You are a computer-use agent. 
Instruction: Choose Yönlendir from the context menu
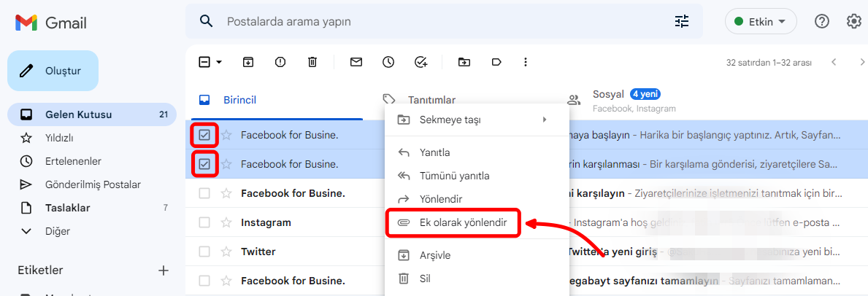coord(477,199)
